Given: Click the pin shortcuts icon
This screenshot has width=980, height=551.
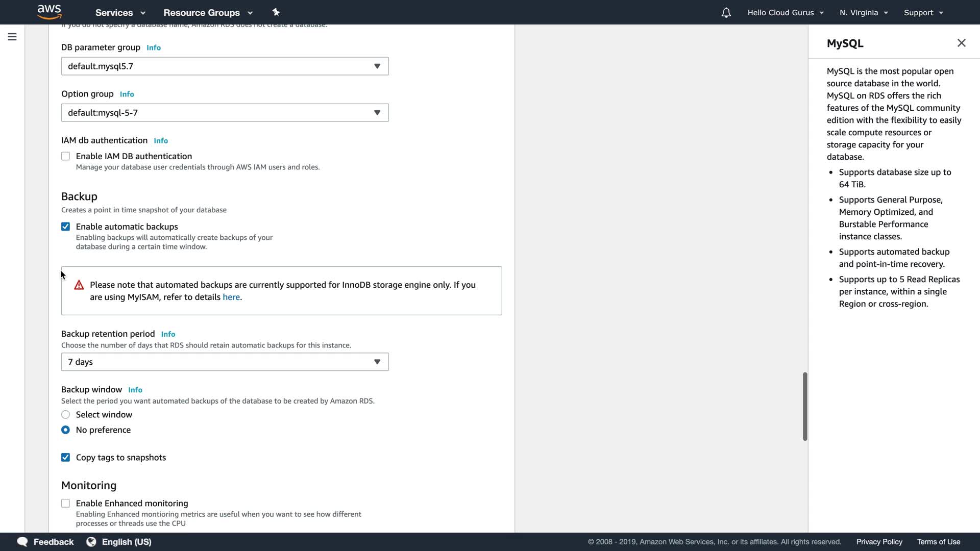Looking at the screenshot, I should click(276, 12).
